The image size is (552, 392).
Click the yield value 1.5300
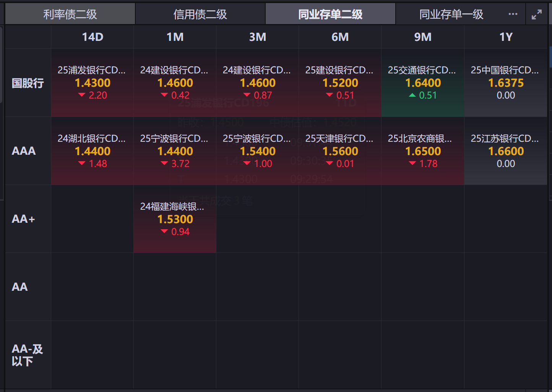pyautogui.click(x=175, y=219)
